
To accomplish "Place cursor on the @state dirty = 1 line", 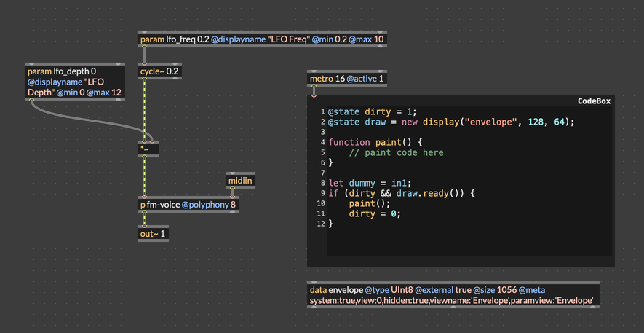I will tap(370, 111).
